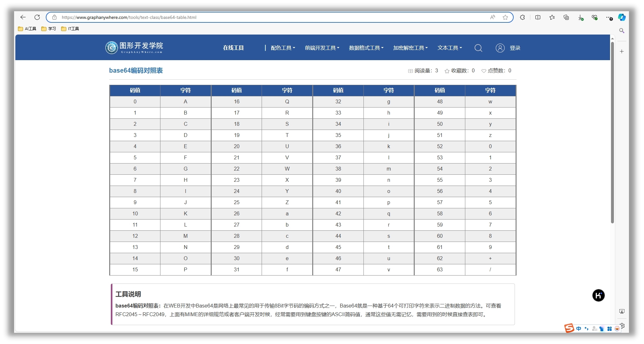Open the 数据格式工具 menu
Image resolution: width=644 pixels, height=344 pixels.
pyautogui.click(x=366, y=48)
